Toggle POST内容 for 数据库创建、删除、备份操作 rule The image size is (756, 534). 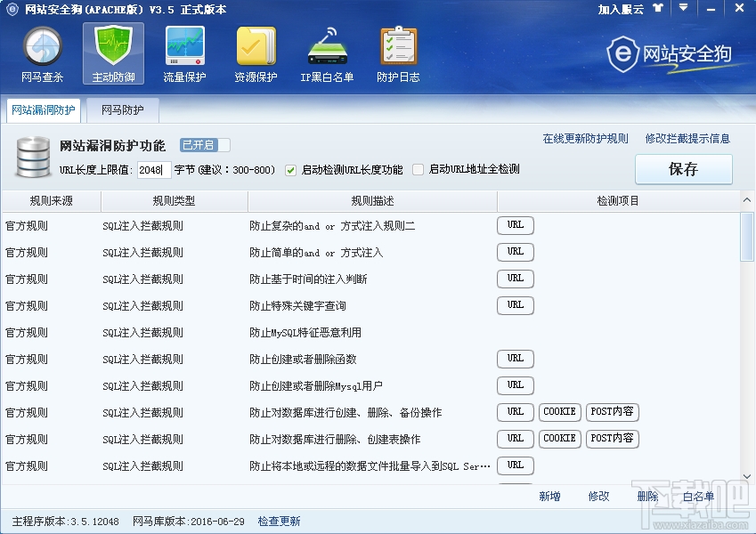pyautogui.click(x=613, y=411)
